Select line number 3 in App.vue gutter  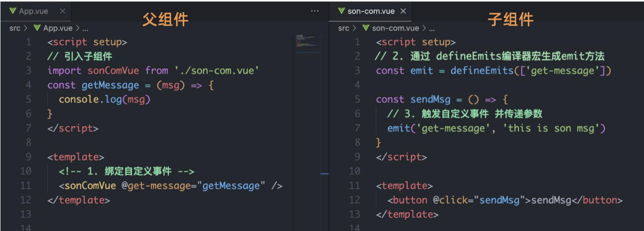tap(28, 71)
